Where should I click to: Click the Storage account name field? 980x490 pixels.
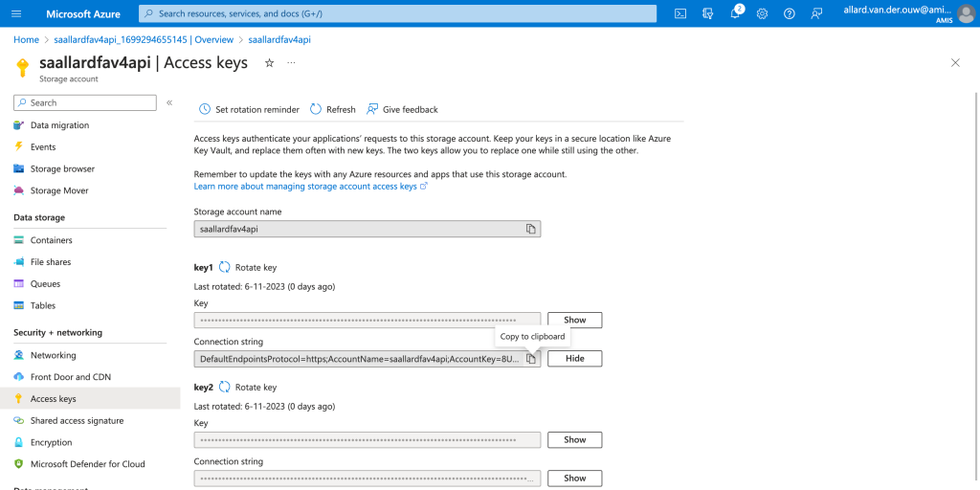(367, 229)
